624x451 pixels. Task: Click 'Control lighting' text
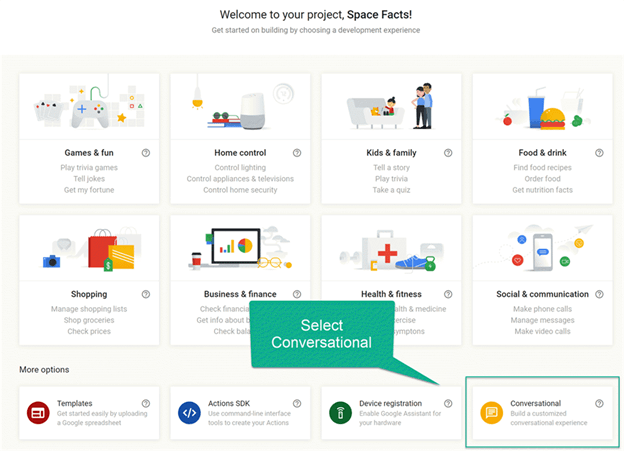coord(240,168)
